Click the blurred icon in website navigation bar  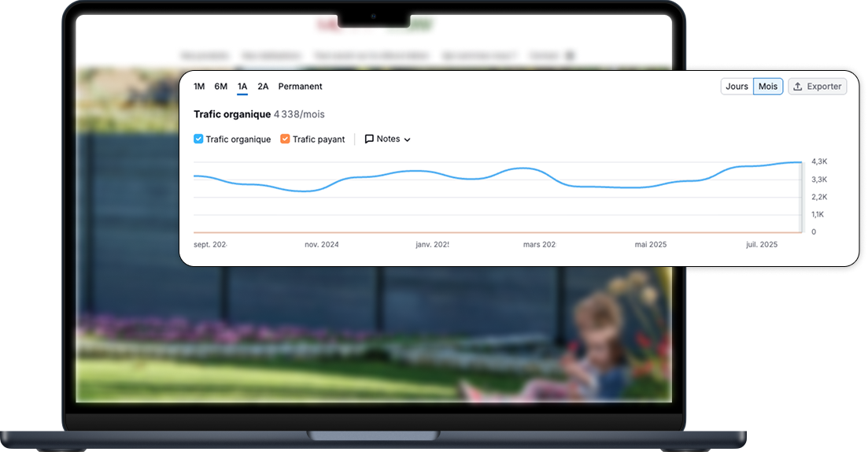point(571,56)
